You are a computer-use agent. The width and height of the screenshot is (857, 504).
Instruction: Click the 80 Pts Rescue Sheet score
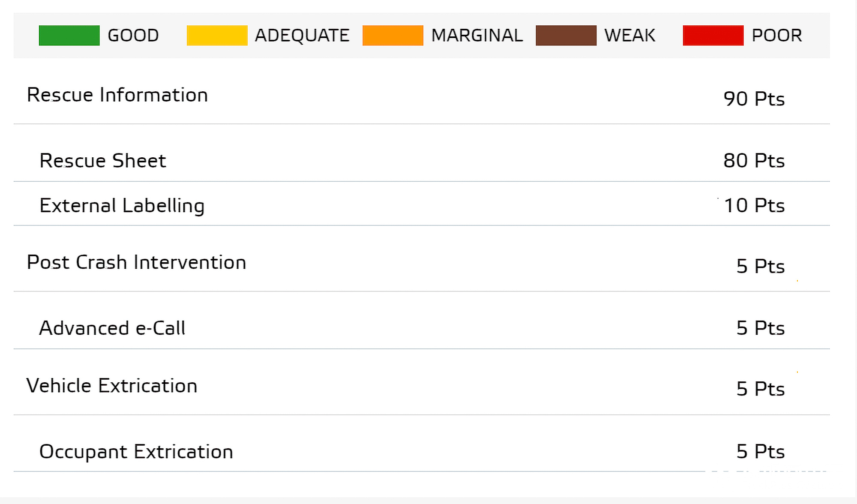[754, 161]
